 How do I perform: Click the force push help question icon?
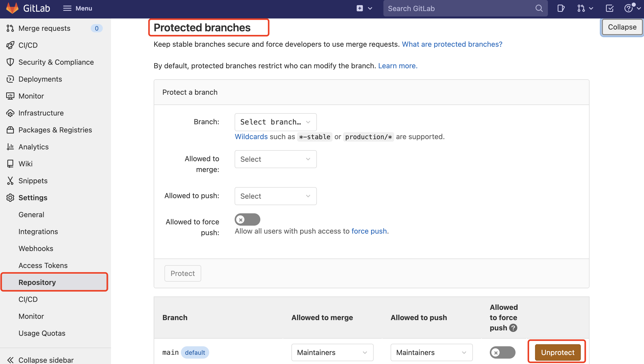(513, 328)
